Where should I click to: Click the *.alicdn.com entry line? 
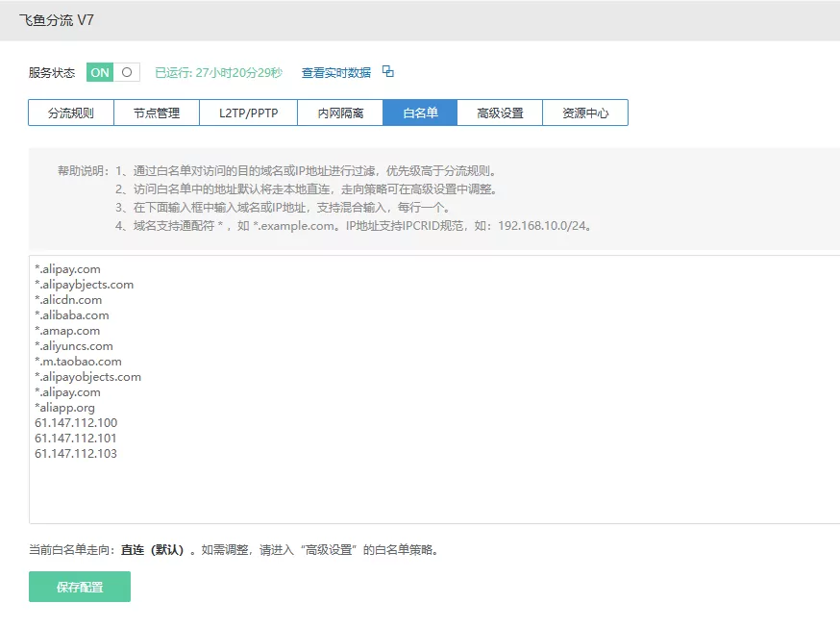[68, 300]
